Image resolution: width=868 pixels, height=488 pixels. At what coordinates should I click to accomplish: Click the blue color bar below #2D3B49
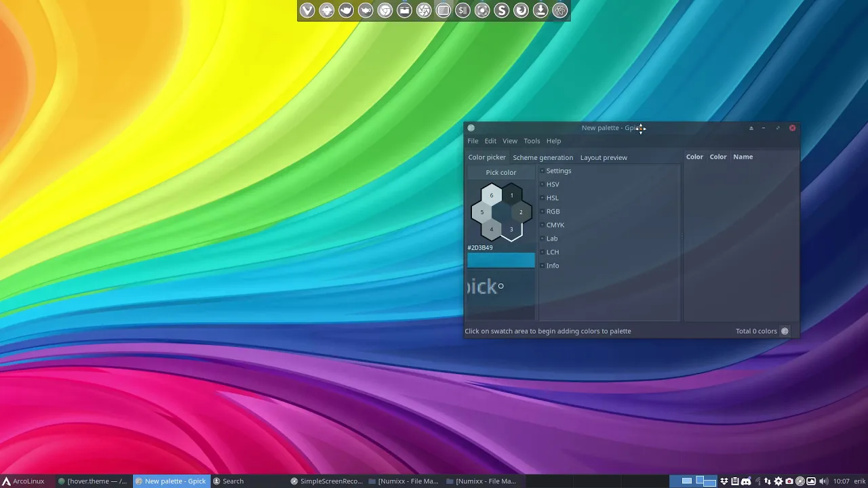pos(501,260)
